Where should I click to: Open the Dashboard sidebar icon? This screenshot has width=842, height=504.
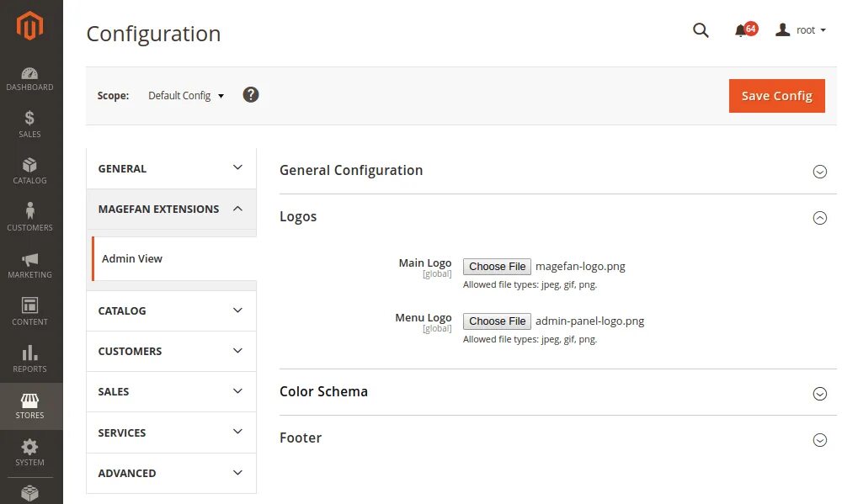29,74
